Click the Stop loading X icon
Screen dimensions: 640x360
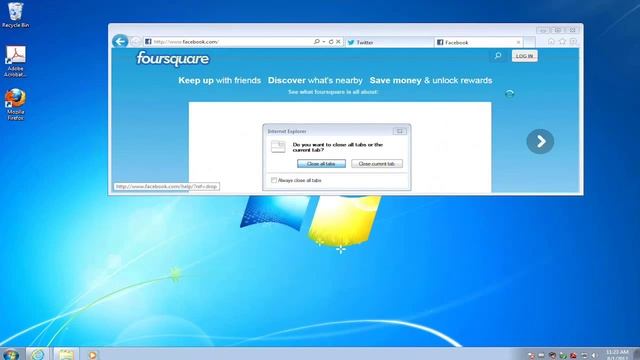pos(338,42)
